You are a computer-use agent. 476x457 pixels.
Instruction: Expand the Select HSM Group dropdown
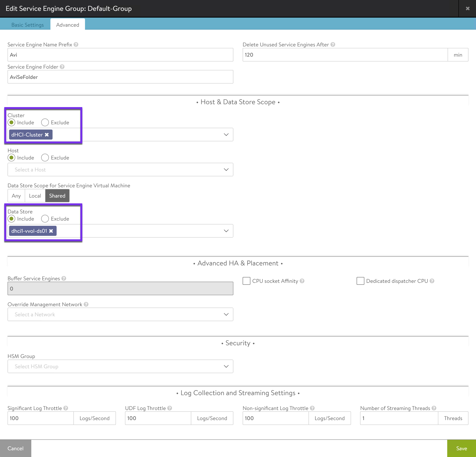coord(120,366)
